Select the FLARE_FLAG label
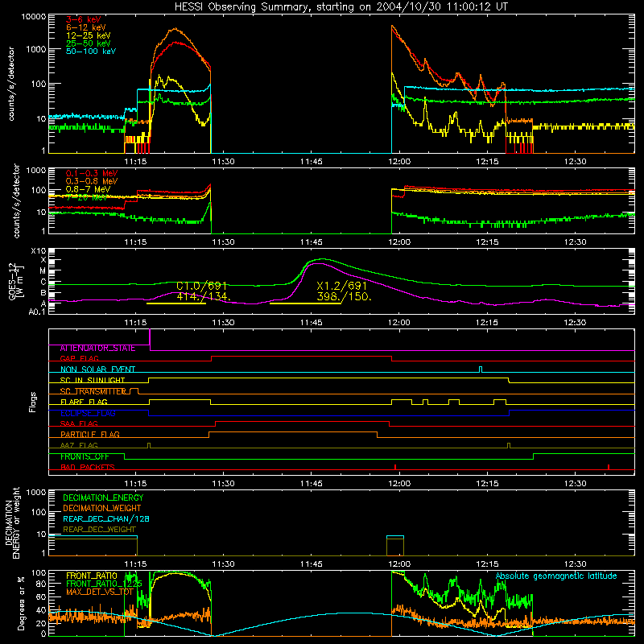 coord(84,402)
